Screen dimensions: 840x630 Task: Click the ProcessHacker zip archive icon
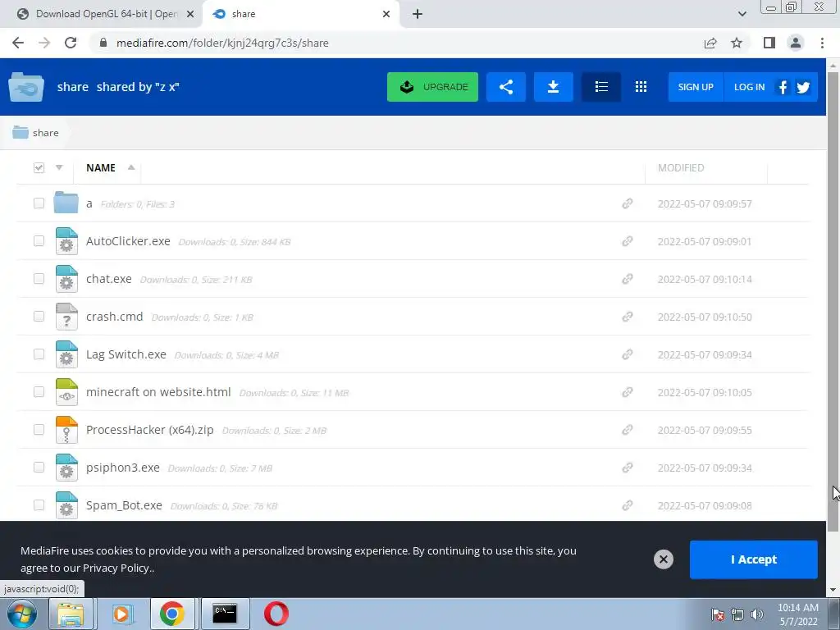pyautogui.click(x=66, y=430)
